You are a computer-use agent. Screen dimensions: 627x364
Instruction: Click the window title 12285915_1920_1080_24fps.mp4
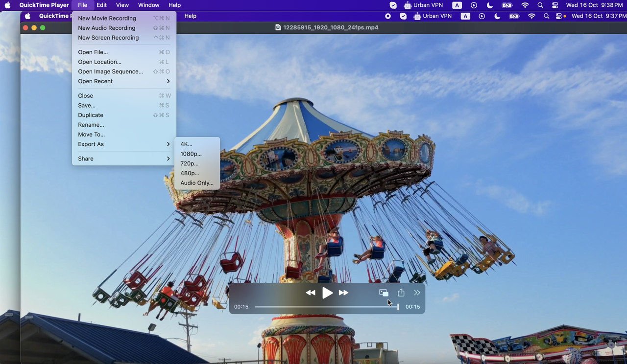(x=331, y=27)
